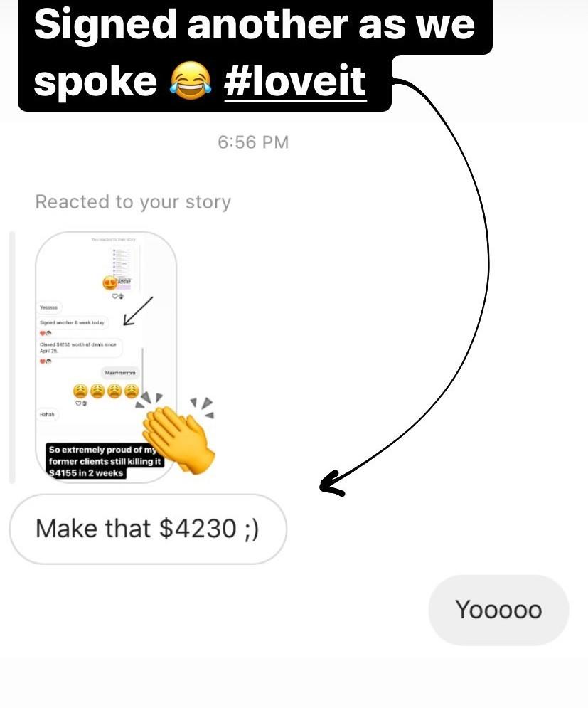Click the "Maannnnn" bubble in thumbnail

click(x=120, y=373)
